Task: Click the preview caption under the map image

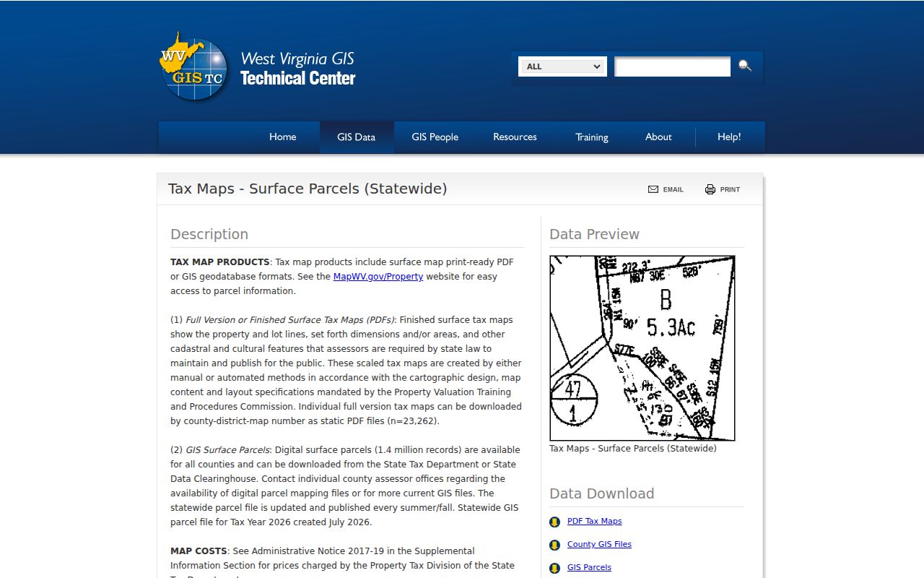Action: 633,448
